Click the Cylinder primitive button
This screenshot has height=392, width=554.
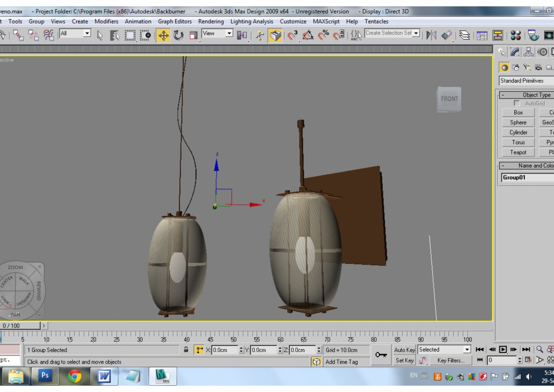(518, 132)
